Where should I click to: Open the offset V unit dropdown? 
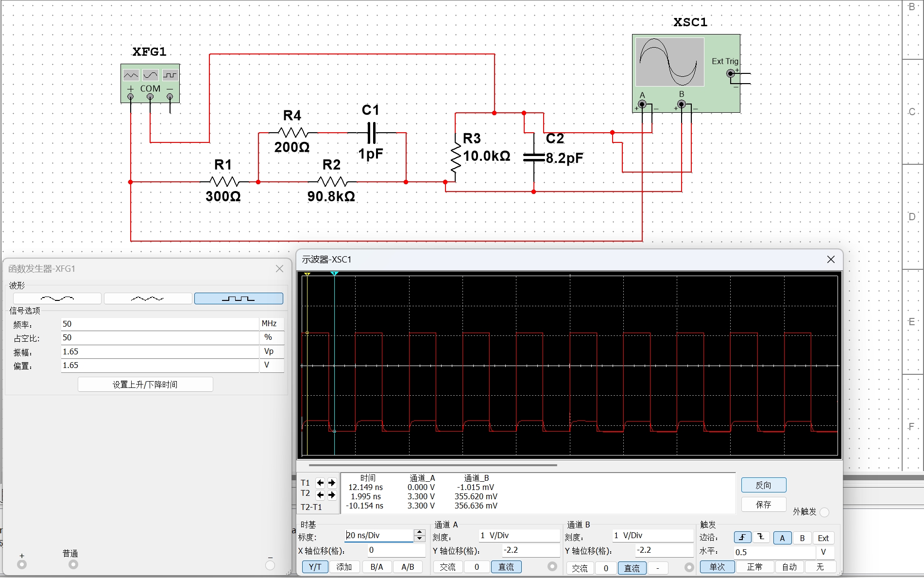tap(272, 365)
